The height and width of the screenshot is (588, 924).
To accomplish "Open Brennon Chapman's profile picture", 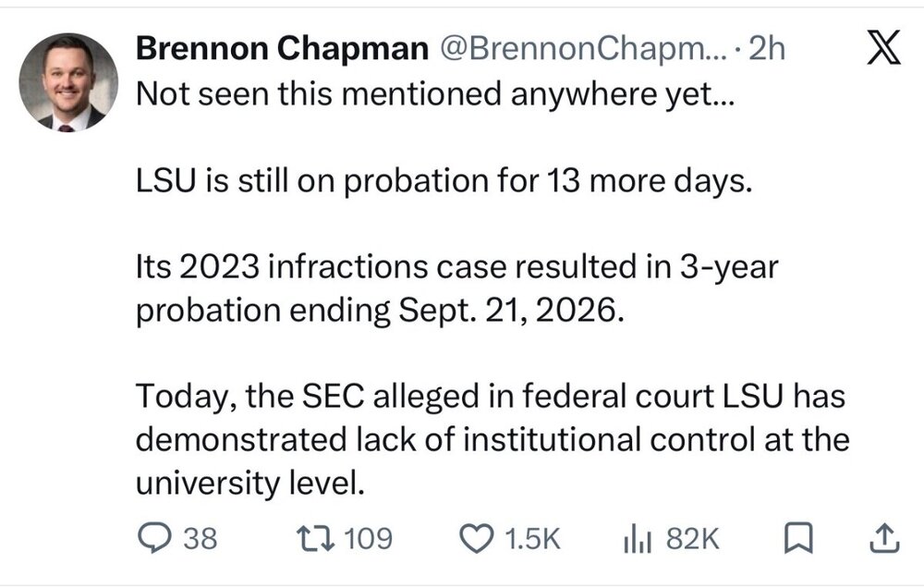I will (68, 82).
